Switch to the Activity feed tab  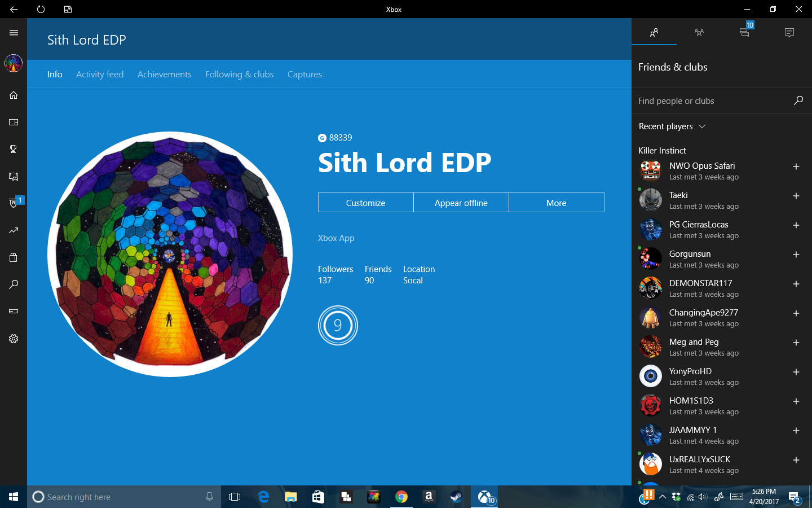tap(100, 75)
